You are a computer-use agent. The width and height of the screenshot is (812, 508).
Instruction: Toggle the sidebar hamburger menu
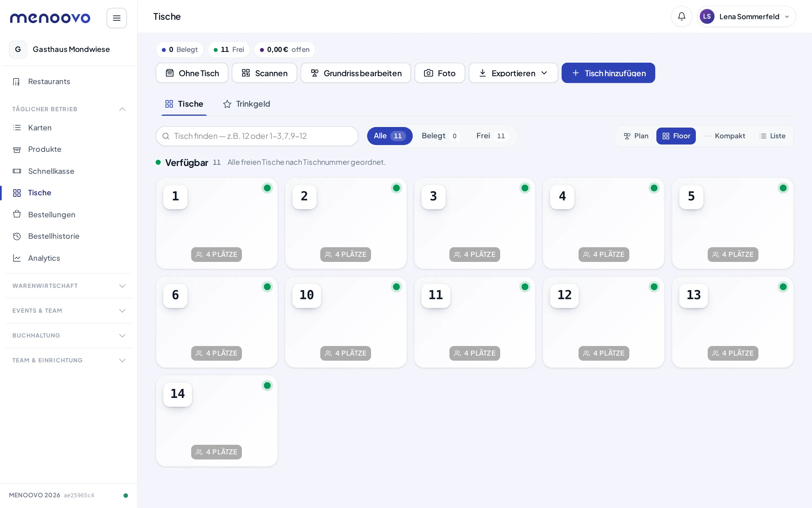coord(116,18)
